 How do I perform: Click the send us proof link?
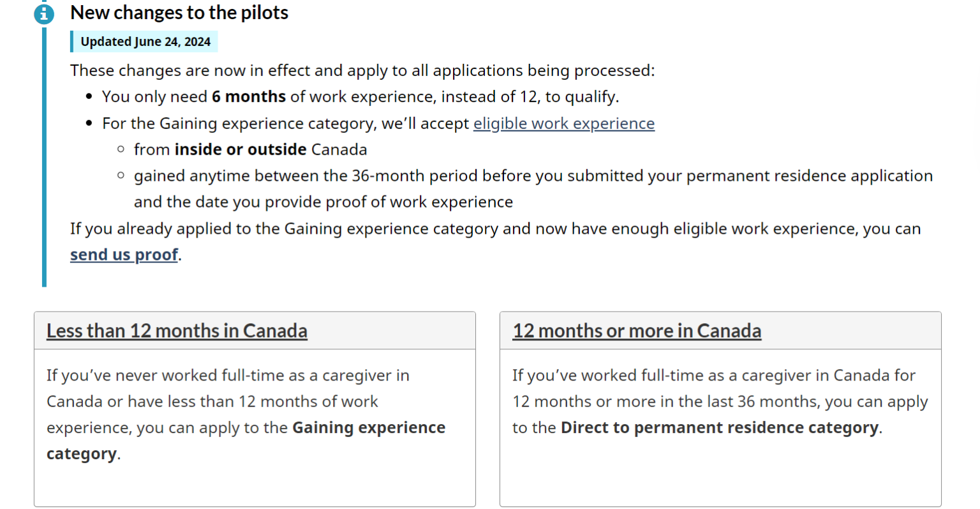tap(124, 254)
